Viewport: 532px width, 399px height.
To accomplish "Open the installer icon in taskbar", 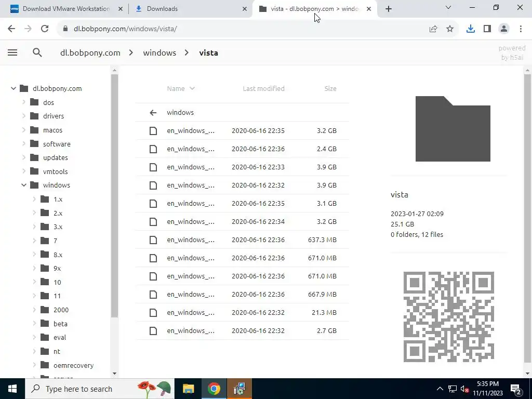I will 240,389.
